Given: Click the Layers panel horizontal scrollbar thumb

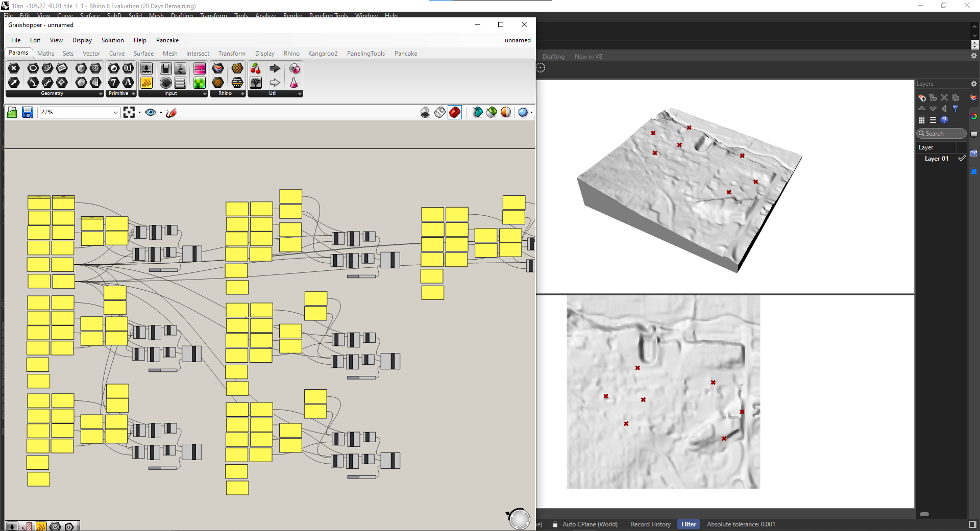Looking at the screenshot, I should [x=924, y=514].
